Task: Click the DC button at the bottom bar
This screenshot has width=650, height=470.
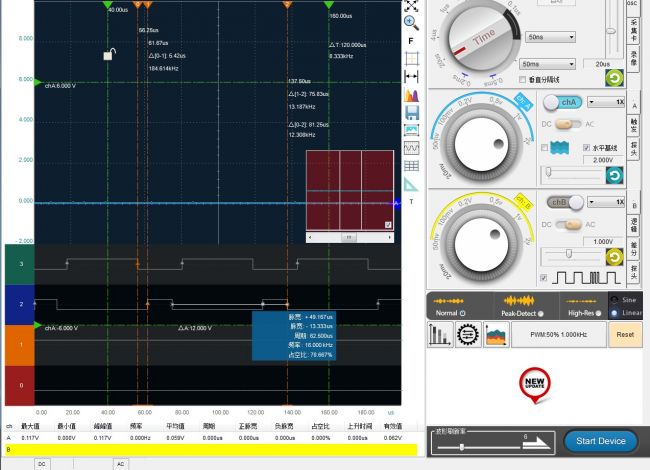Action: pos(41,464)
